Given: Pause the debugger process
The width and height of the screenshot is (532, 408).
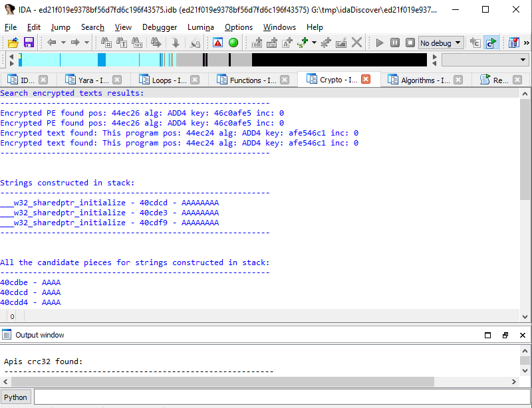Looking at the screenshot, I should (395, 43).
